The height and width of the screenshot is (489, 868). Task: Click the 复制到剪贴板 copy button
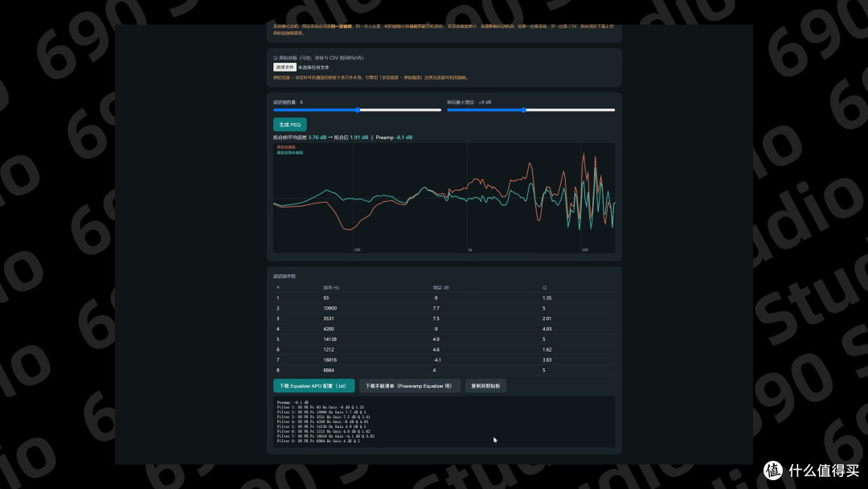point(485,386)
